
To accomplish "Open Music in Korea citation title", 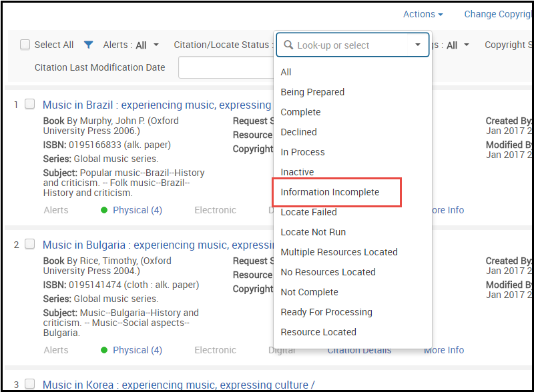I will (179, 385).
